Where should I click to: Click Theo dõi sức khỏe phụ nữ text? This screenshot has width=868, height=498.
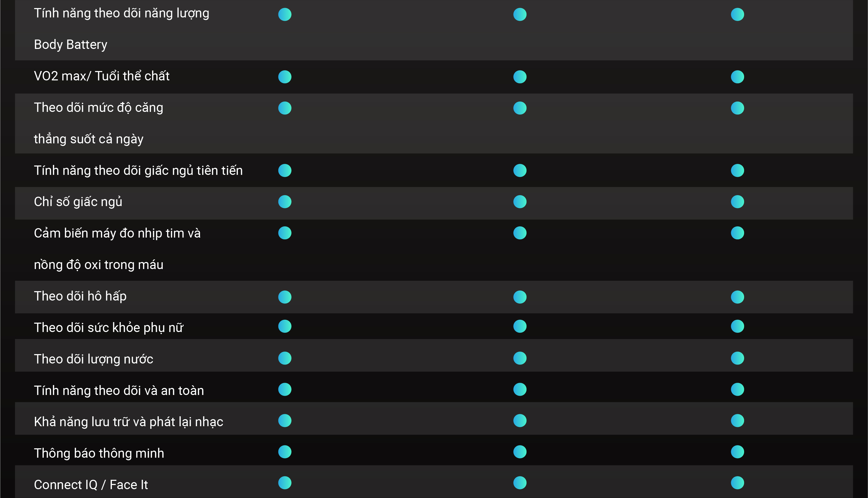109,328
